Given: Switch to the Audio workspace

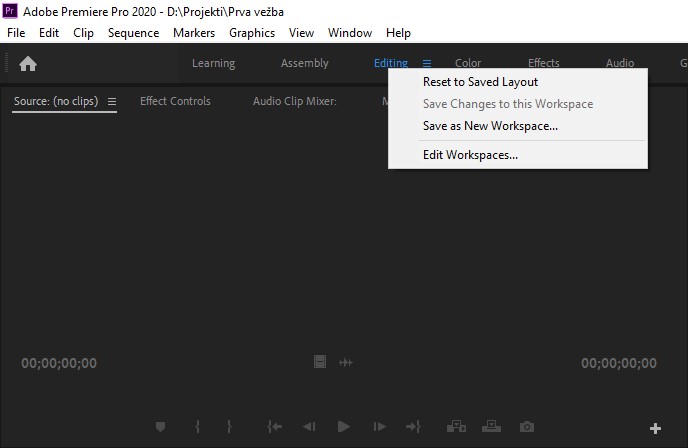Looking at the screenshot, I should click(620, 64).
